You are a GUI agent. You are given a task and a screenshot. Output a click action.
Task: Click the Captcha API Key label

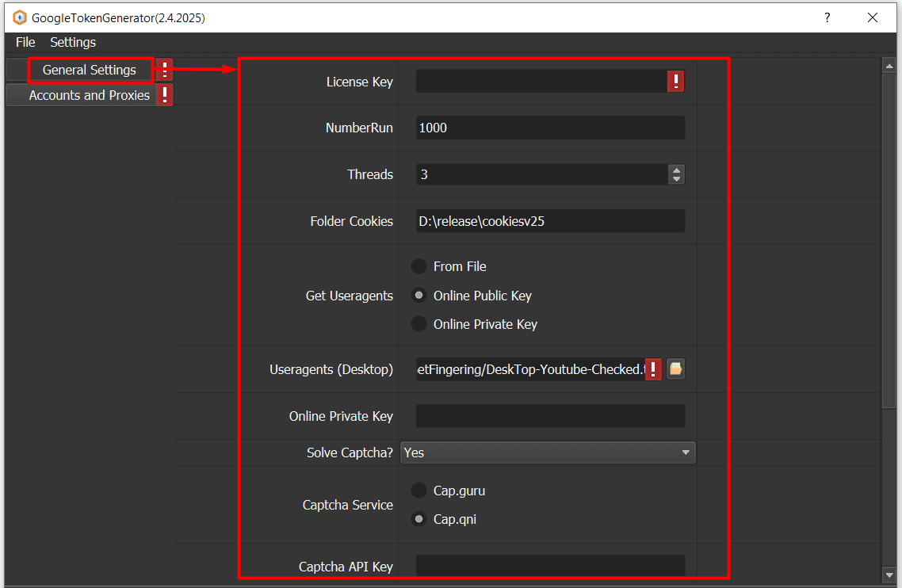point(346,567)
